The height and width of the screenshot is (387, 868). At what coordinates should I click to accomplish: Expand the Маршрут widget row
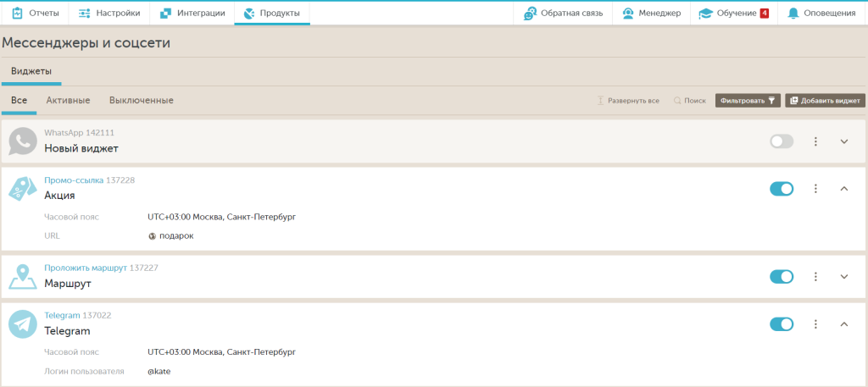(x=844, y=276)
